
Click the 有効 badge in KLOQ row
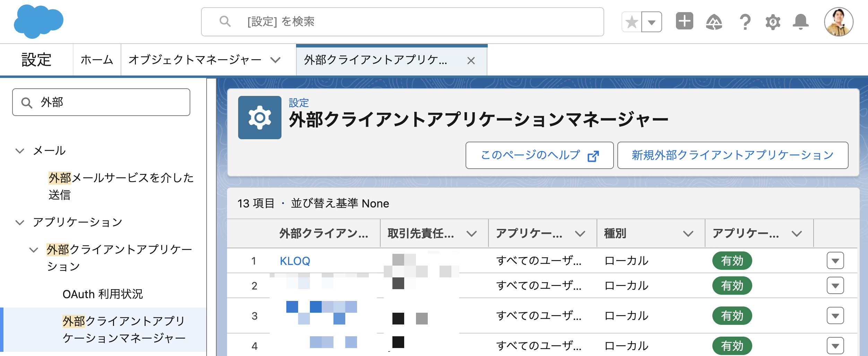tap(732, 260)
